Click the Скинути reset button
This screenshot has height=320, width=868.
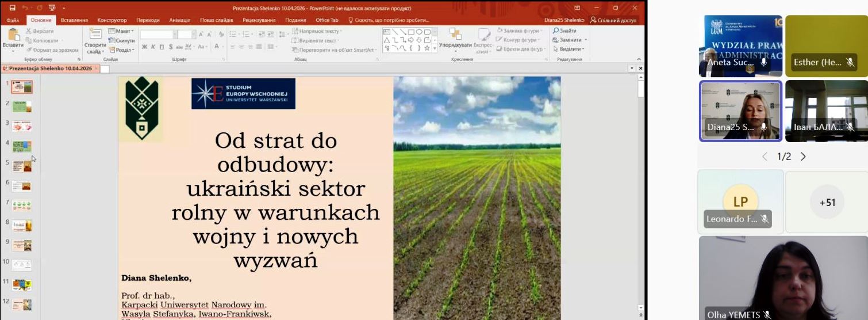click(122, 40)
